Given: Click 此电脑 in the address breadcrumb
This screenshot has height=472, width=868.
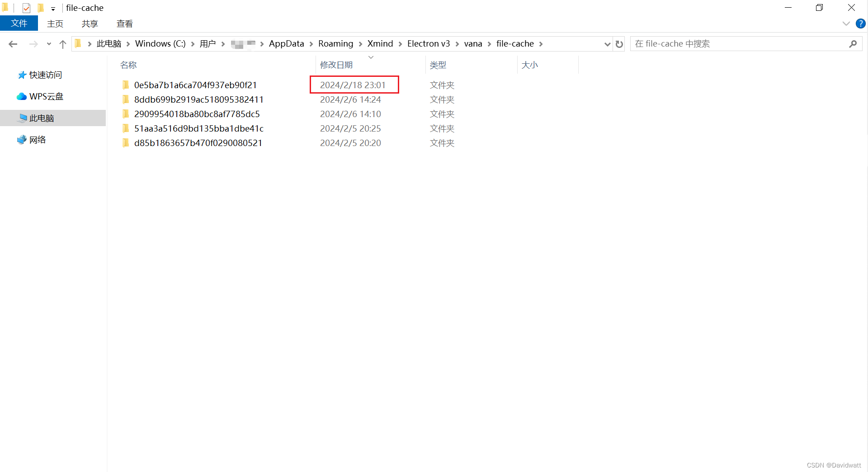Looking at the screenshot, I should pos(109,44).
